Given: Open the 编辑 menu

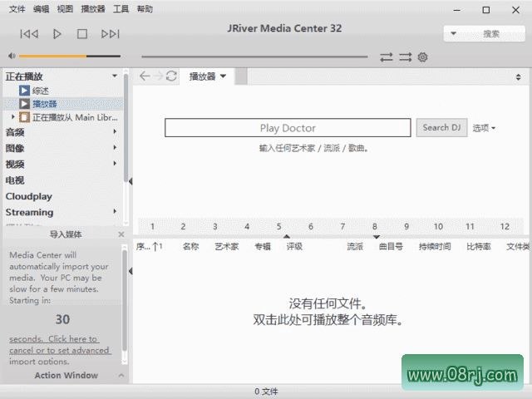Looking at the screenshot, I should click(41, 9).
